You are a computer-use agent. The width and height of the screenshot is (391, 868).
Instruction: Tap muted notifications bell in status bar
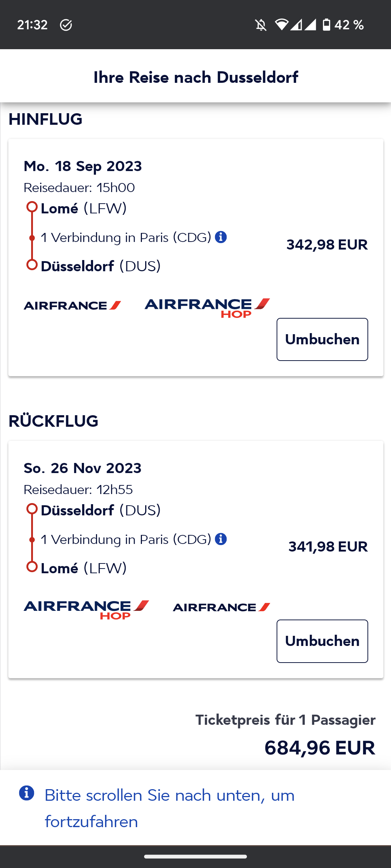click(x=261, y=25)
